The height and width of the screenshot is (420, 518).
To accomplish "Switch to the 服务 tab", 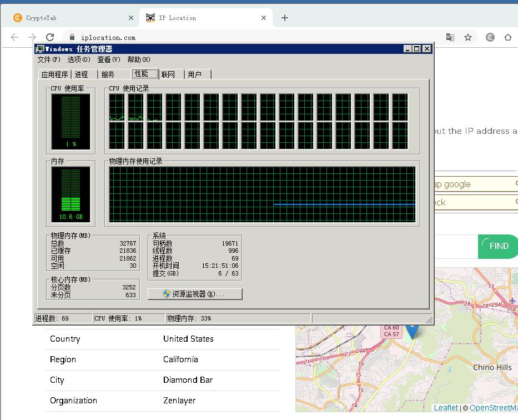I will (114, 74).
